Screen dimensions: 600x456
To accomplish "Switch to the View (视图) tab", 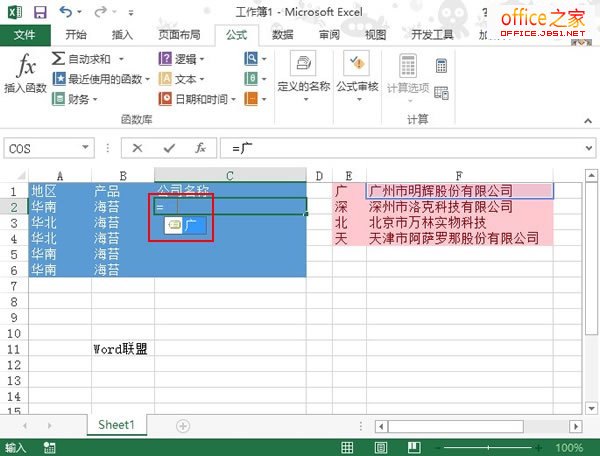I will pos(375,35).
